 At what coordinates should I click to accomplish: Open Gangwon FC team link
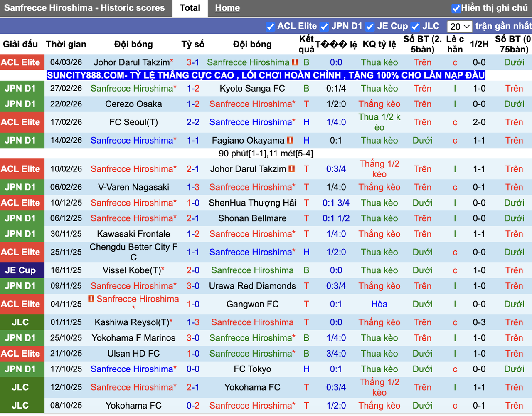[x=252, y=304]
